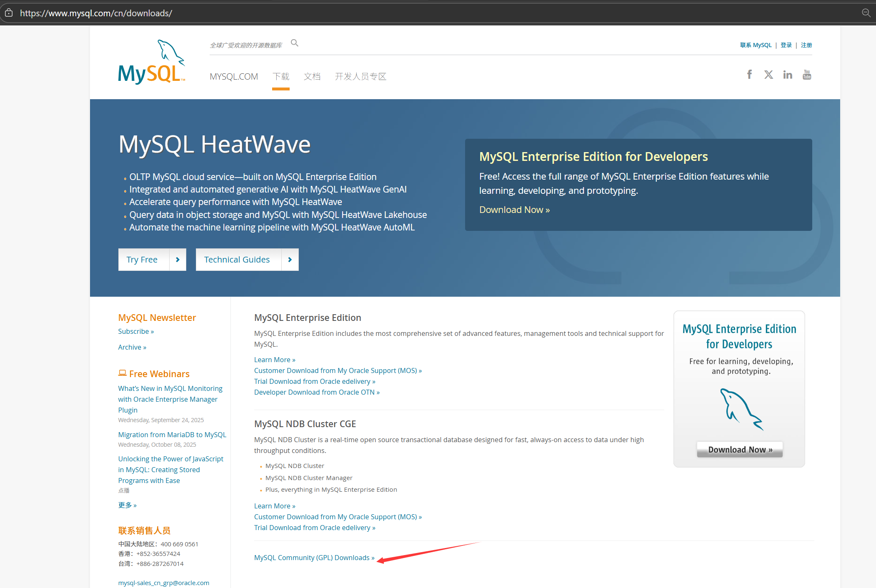
Task: Click the search magnifier icon
Action: (x=295, y=43)
